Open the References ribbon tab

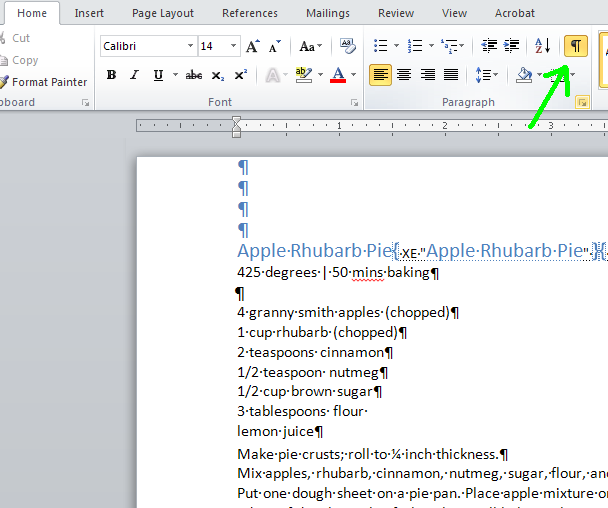(250, 13)
